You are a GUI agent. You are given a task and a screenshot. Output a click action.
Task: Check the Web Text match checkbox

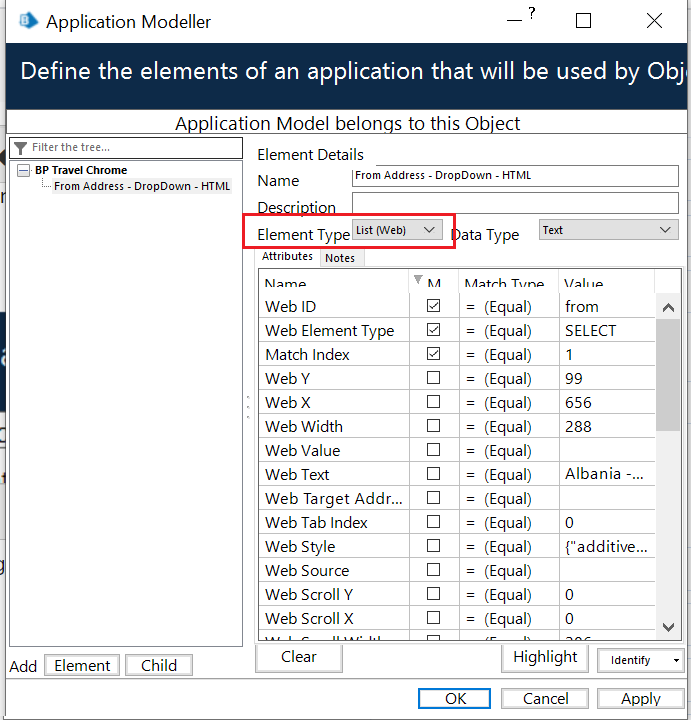pos(433,473)
